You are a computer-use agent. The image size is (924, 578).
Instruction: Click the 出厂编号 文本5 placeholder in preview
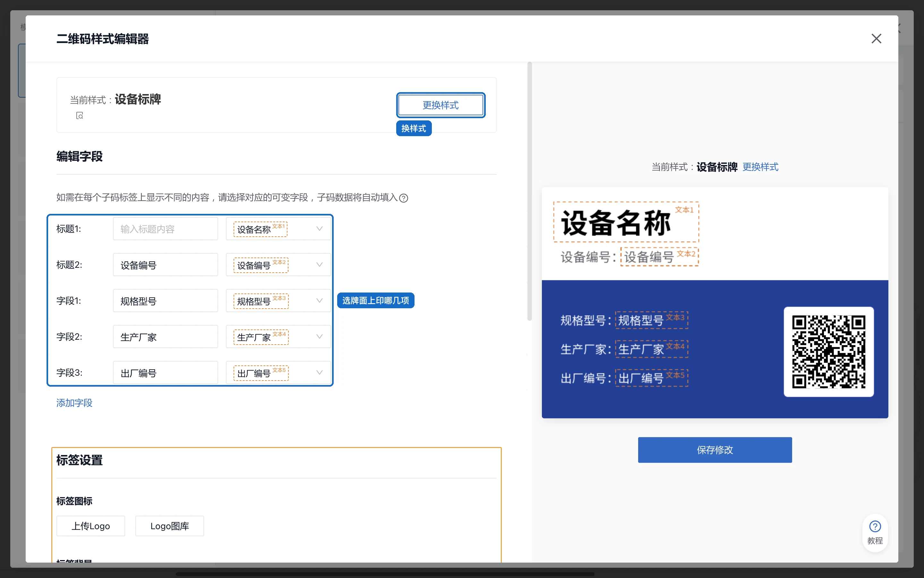coord(652,378)
